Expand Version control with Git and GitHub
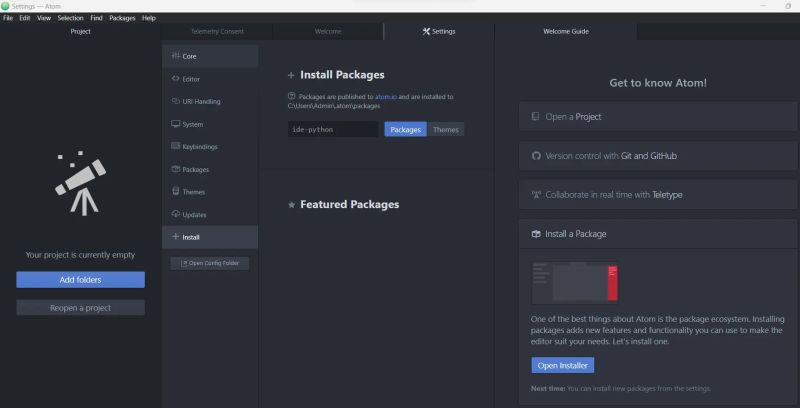Viewport: 800px width, 408px height. point(658,156)
